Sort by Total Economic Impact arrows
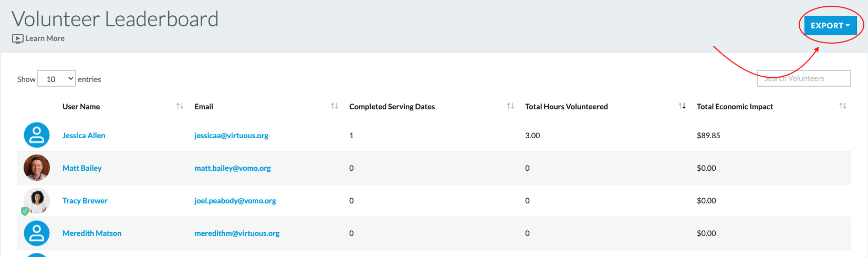 point(843,106)
